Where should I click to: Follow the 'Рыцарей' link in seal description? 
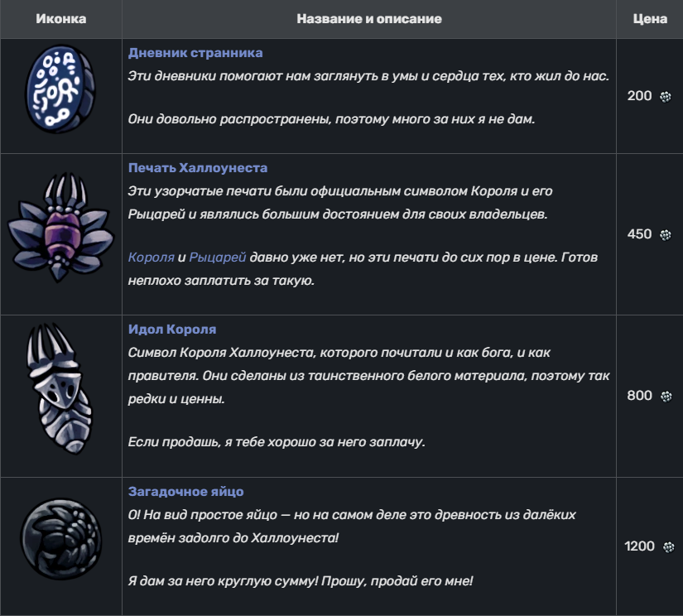tap(218, 257)
